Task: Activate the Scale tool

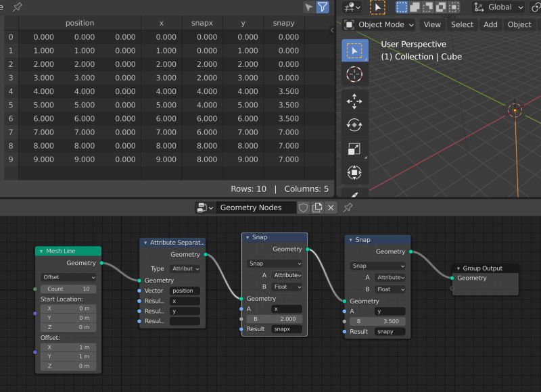Action: 355,149
